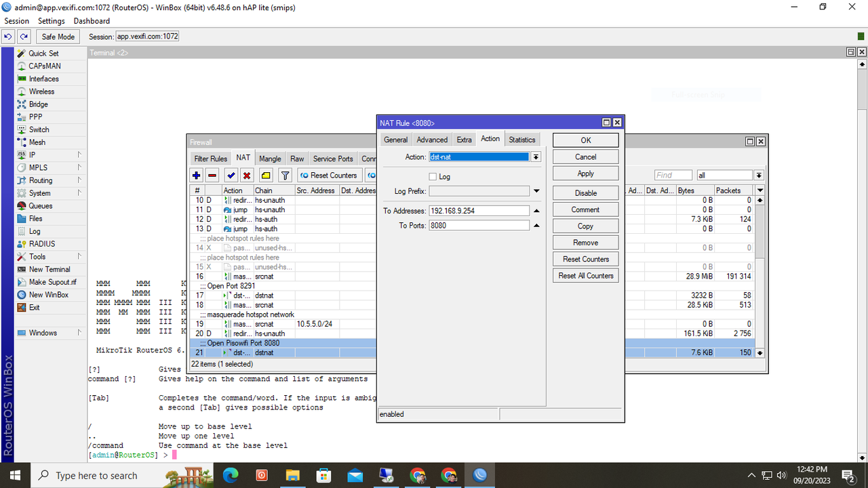This screenshot has width=868, height=488.
Task: Click the To Ports input field
Action: [479, 225]
